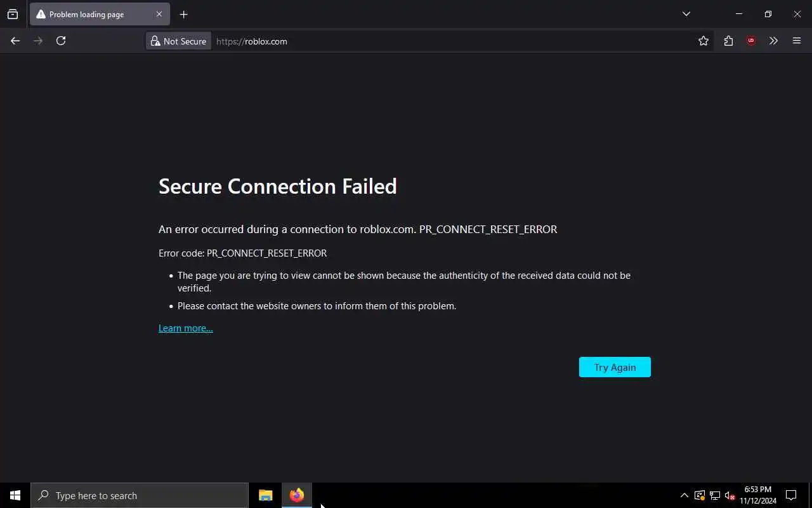Open the uBlock Origin extension icon
This screenshot has width=812, height=508.
pyautogui.click(x=751, y=41)
